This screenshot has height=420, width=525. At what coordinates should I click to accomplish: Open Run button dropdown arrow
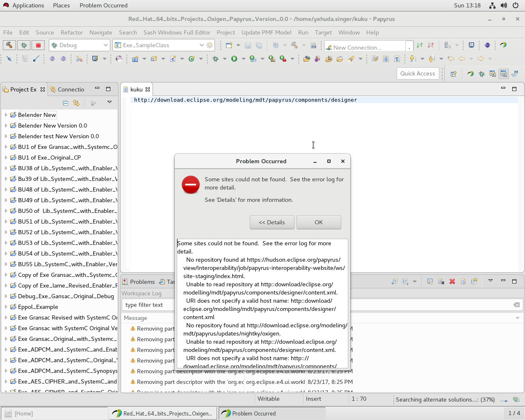(x=243, y=59)
